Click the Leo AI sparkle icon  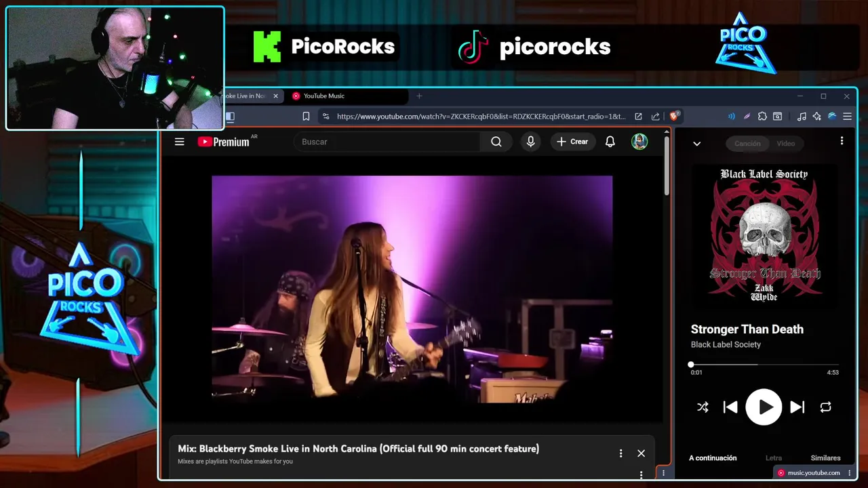(817, 117)
